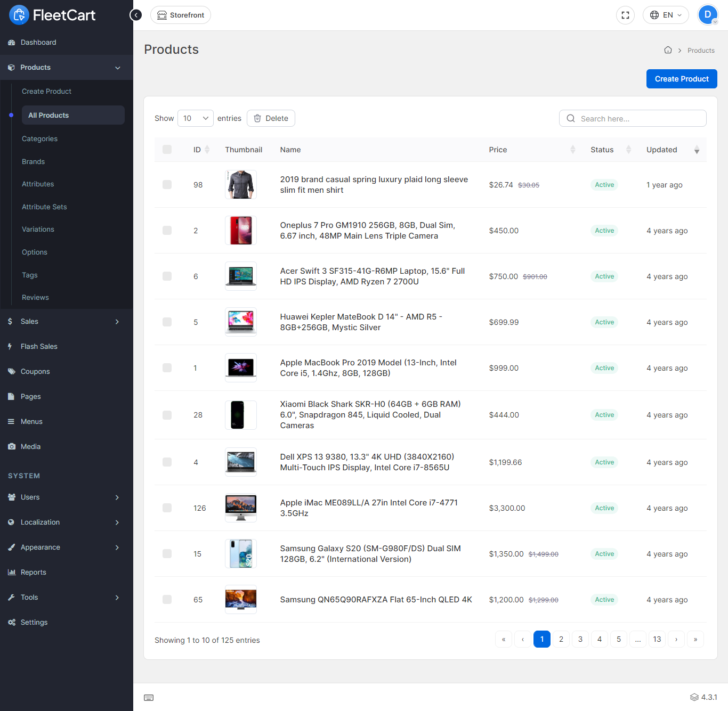Image resolution: width=728 pixels, height=711 pixels.
Task: Click the Sales dollar icon
Action: [x=10, y=321]
